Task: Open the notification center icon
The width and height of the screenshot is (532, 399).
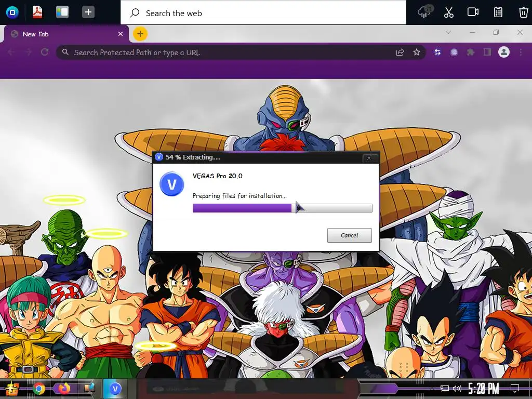Action: 515,389
